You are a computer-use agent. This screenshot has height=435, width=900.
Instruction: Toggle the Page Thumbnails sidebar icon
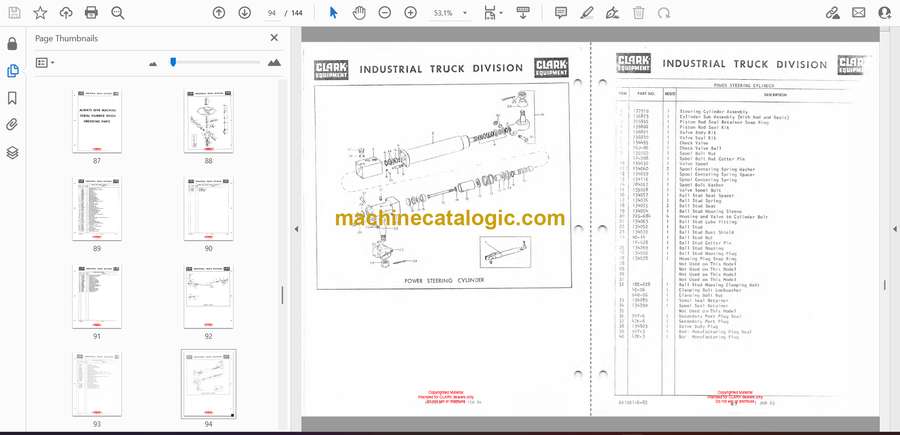(x=13, y=71)
